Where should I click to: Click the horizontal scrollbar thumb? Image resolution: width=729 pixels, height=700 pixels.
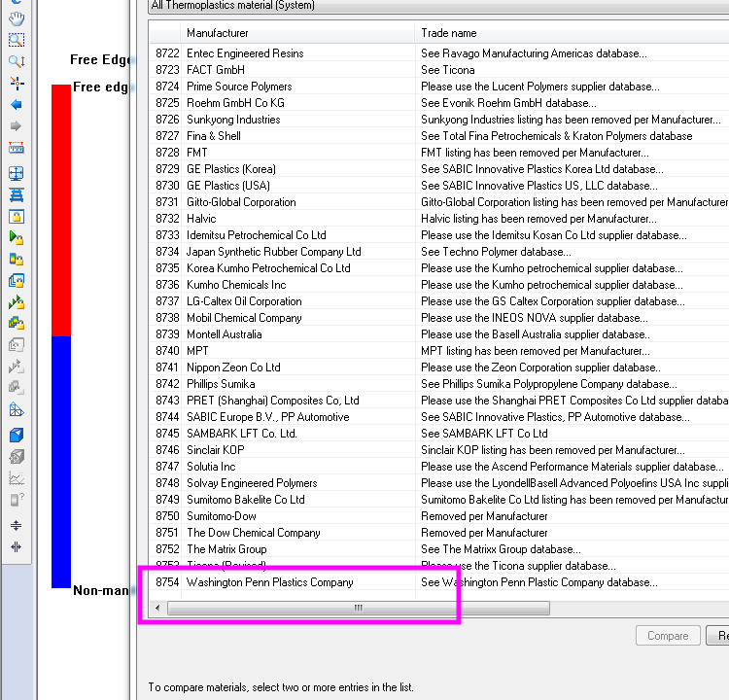[x=359, y=608]
